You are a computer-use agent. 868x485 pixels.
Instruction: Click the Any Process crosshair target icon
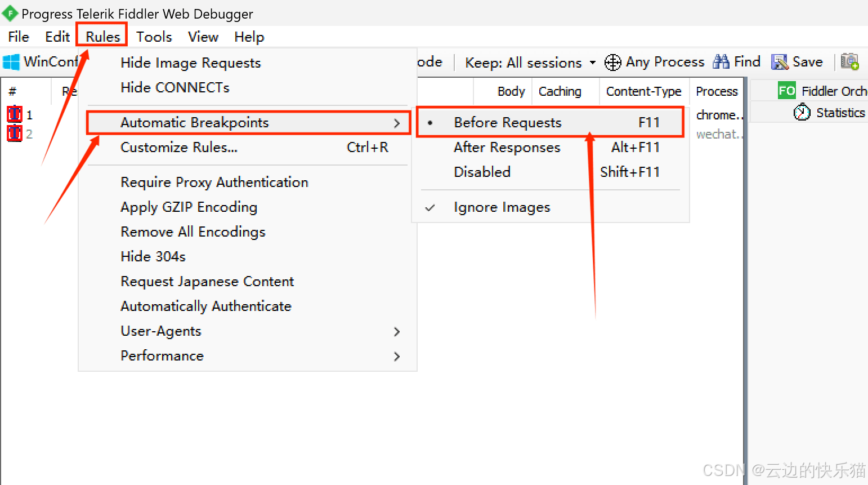pos(612,62)
